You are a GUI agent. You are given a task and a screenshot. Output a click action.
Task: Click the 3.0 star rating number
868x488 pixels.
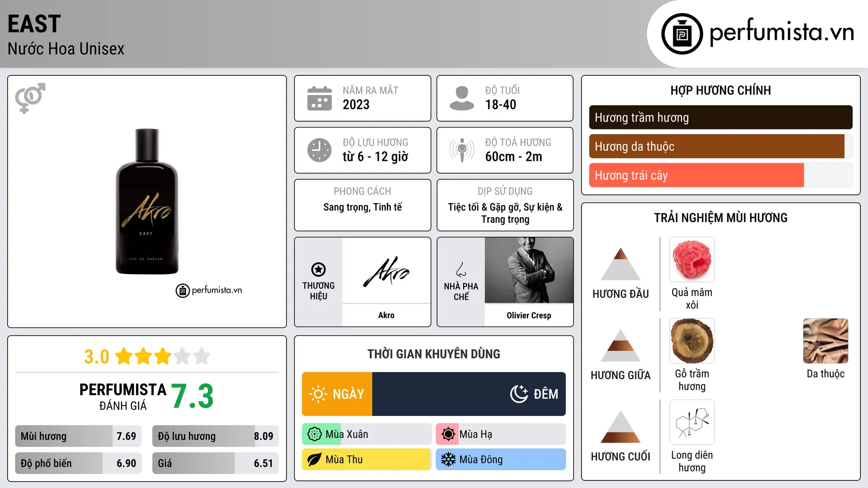97,357
